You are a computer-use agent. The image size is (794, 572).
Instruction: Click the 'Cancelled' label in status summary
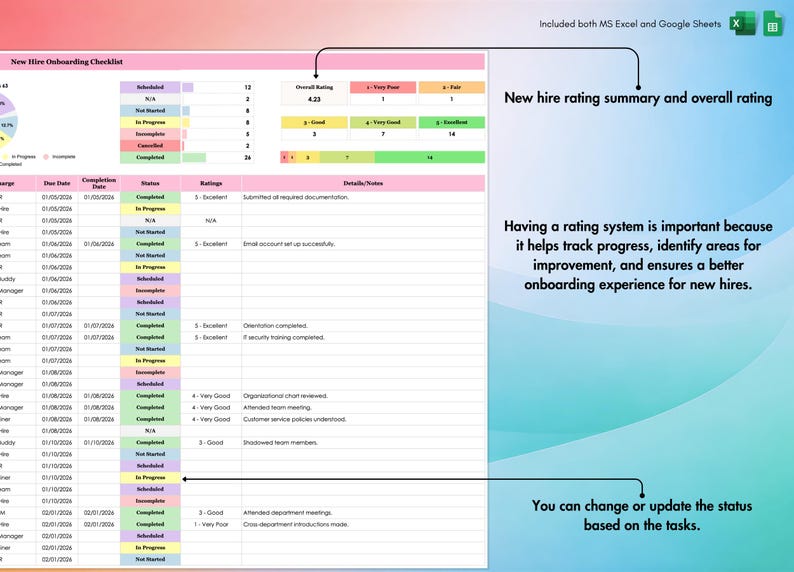[150, 146]
